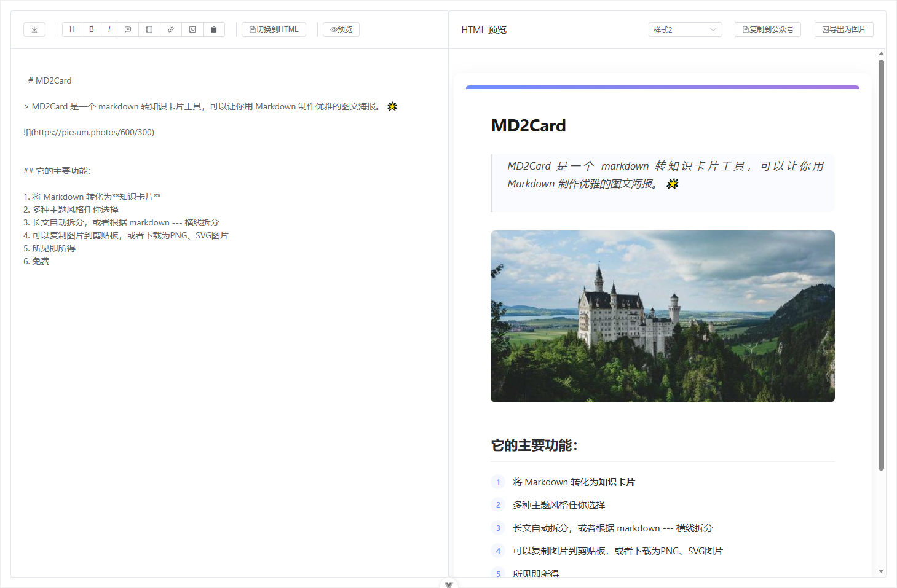
Task: Click editor line '3. 长文自动拆分'
Action: pos(121,222)
